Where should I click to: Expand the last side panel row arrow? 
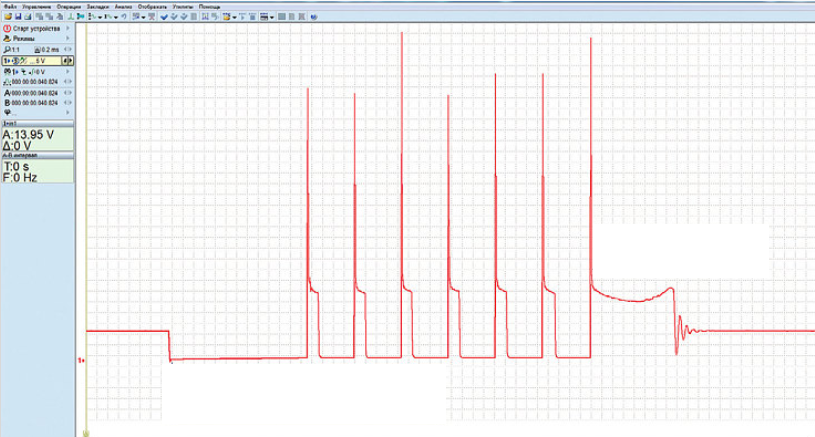[68, 112]
